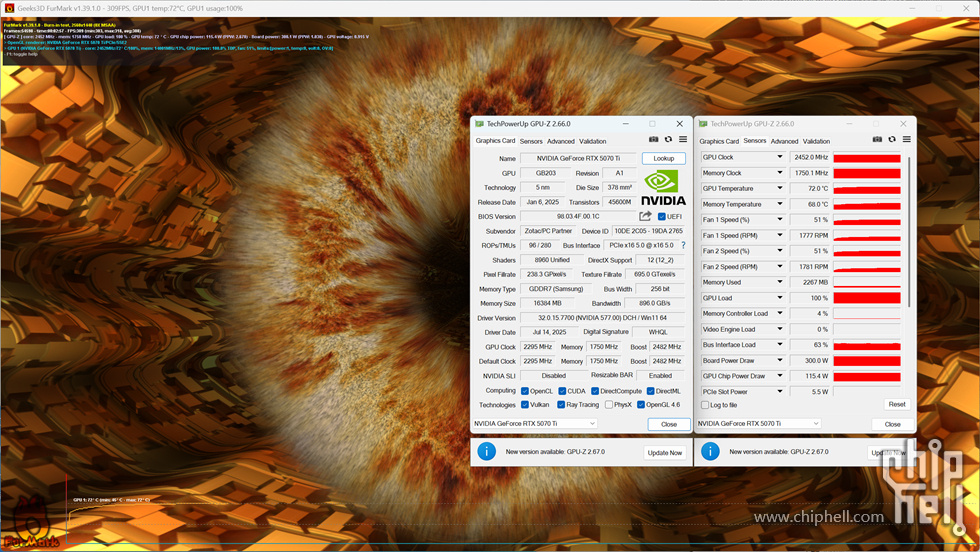Open the hamburger menu in Graphics Card window

(682, 139)
